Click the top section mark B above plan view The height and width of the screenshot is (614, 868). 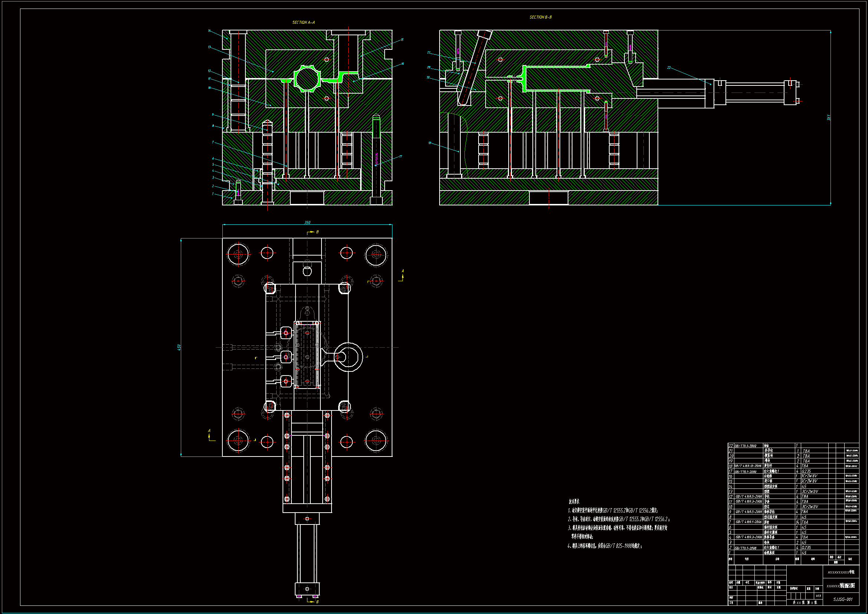(317, 232)
